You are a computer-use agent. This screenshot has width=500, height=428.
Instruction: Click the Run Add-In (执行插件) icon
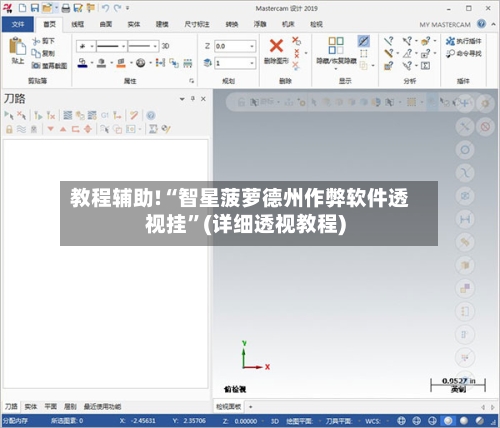[450, 41]
